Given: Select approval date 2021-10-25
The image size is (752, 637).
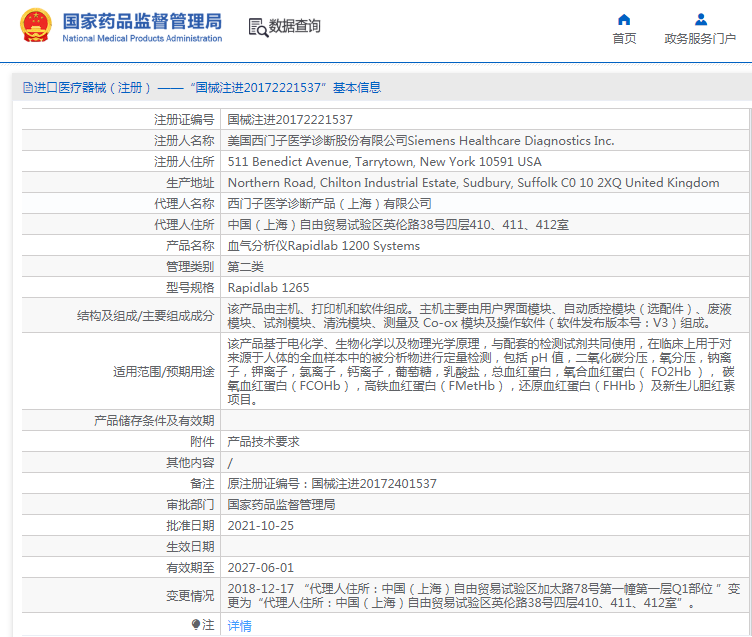Looking at the screenshot, I should [260, 526].
